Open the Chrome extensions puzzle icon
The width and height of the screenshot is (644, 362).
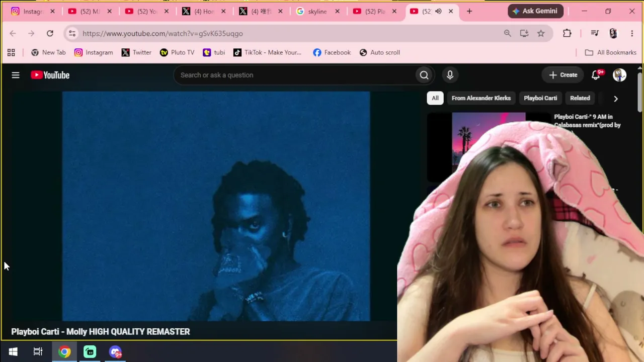point(567,33)
